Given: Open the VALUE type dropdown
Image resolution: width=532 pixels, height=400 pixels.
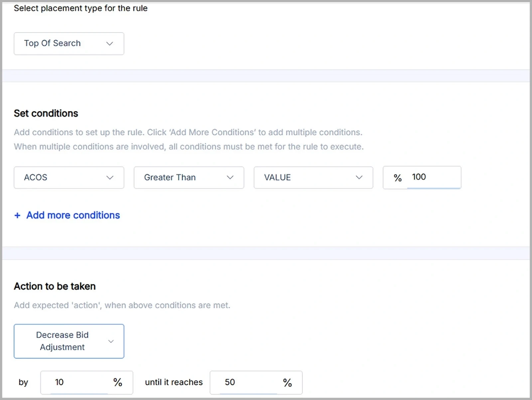Looking at the screenshot, I should (x=313, y=178).
